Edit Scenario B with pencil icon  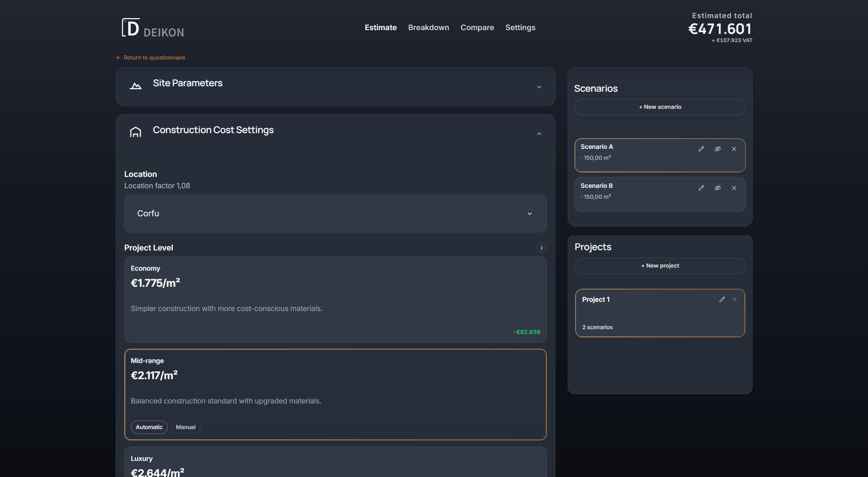pos(701,188)
